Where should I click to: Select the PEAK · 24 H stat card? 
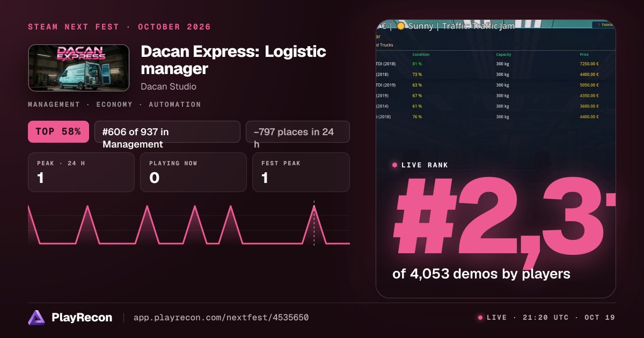81,172
